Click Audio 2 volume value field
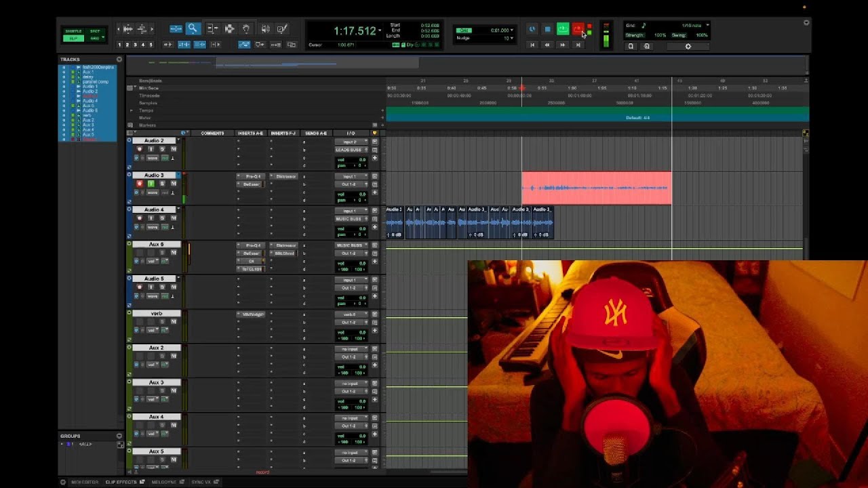Image resolution: width=868 pixels, height=488 pixels. click(x=352, y=159)
